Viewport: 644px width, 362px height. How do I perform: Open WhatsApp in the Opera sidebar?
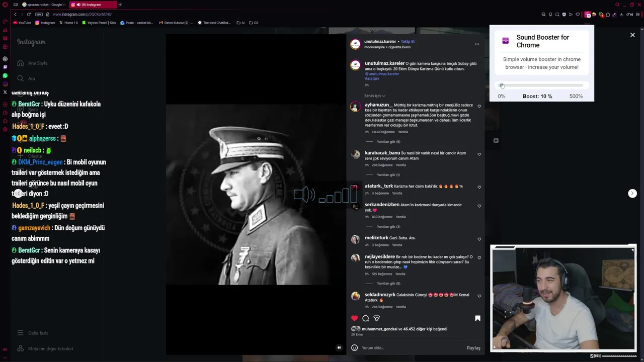coord(5,75)
